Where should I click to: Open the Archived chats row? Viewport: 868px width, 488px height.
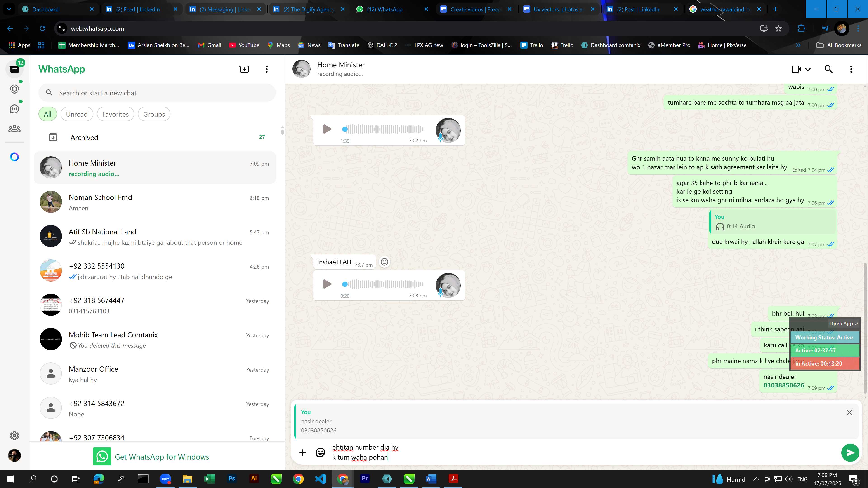click(x=155, y=137)
